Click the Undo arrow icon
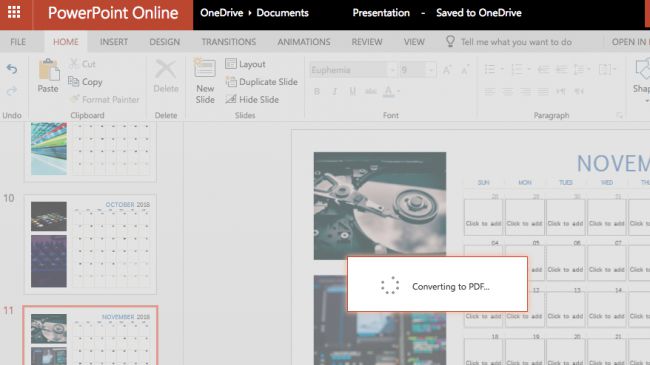This screenshot has width=650, height=365. (x=12, y=69)
